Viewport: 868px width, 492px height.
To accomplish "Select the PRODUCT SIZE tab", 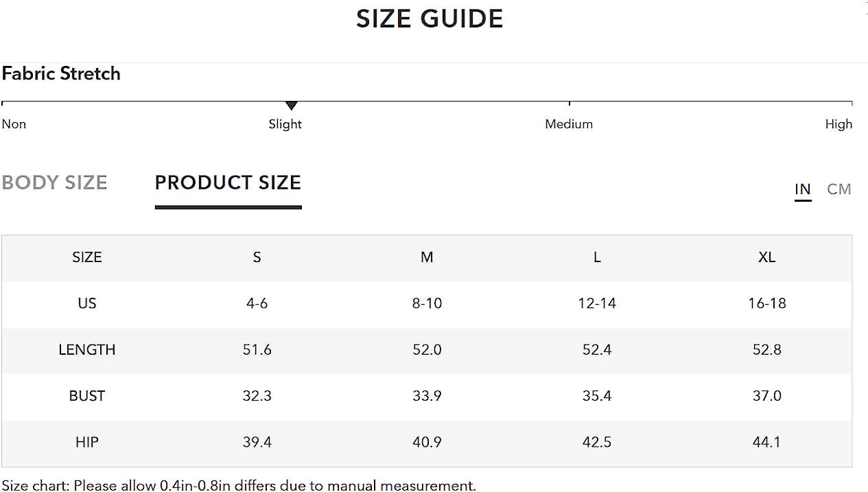I will [x=228, y=183].
